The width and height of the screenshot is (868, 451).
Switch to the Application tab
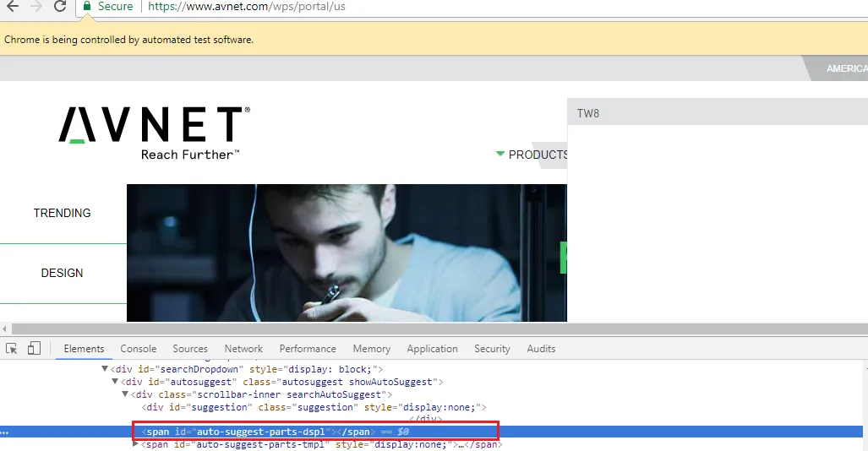[433, 349]
